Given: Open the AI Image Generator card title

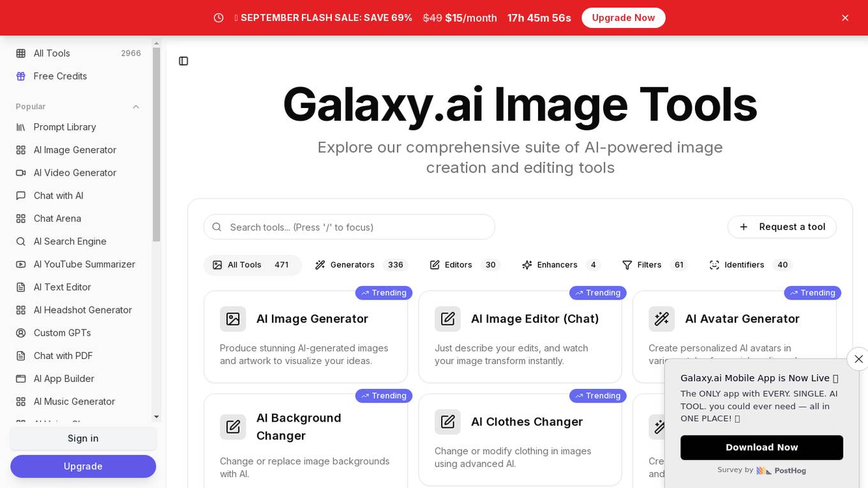Looking at the screenshot, I should [312, 319].
